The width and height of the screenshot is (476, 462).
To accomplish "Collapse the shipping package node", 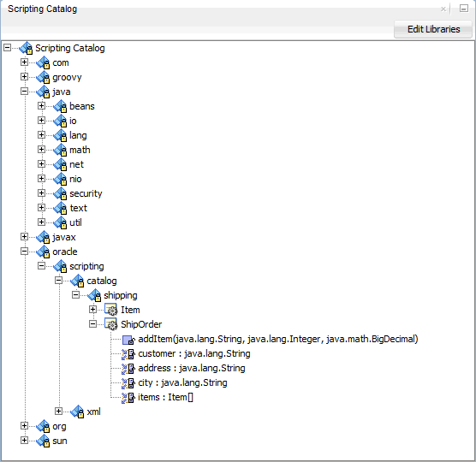I will [75, 295].
